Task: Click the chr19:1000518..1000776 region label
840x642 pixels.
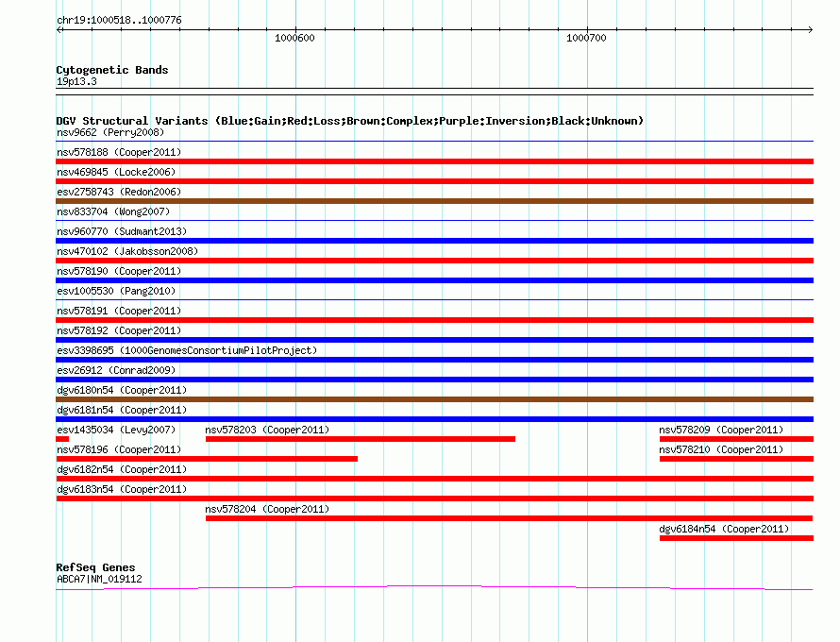Action: tap(120, 21)
